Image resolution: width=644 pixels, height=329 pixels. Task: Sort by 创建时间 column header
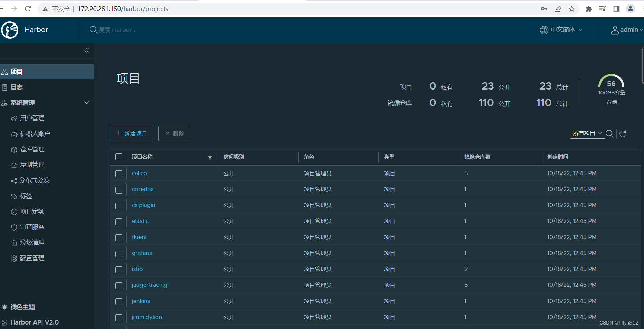coord(557,157)
